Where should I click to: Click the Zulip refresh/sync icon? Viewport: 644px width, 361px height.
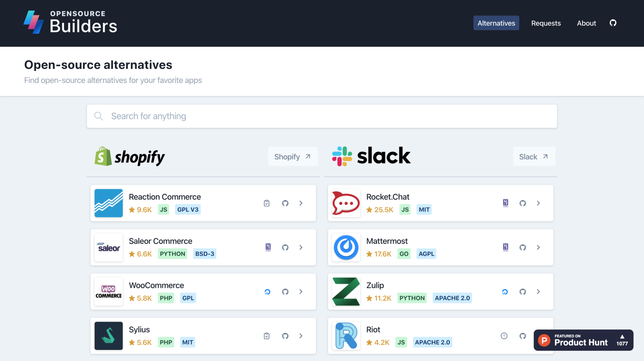point(505,291)
